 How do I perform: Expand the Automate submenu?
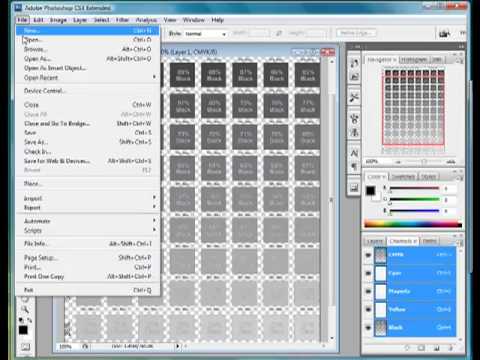[x=154, y=221]
